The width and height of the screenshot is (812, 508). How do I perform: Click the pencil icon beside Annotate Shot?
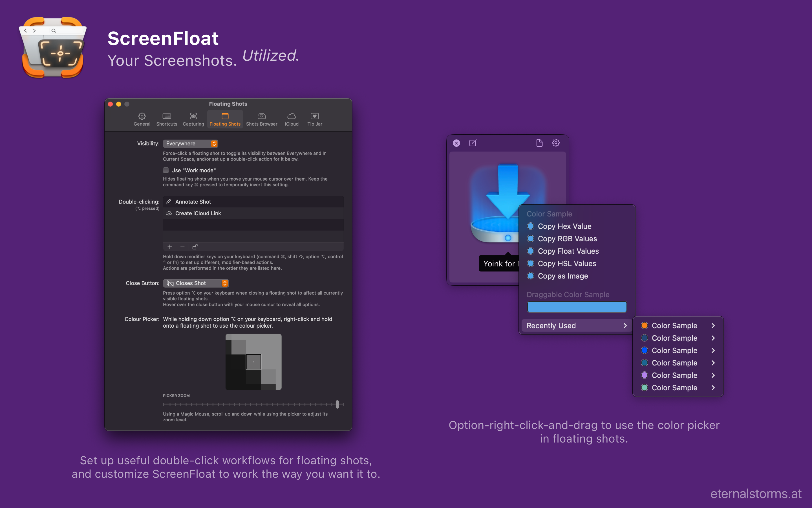[x=169, y=202]
